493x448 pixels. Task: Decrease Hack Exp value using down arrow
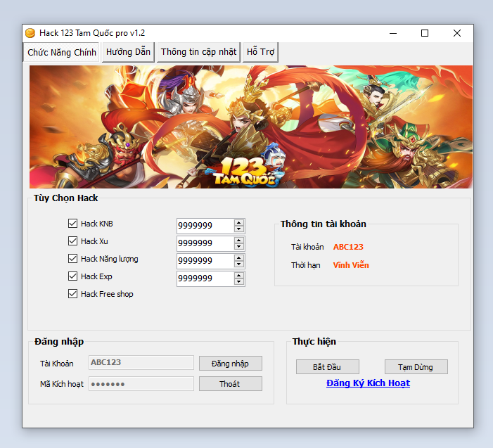239,282
